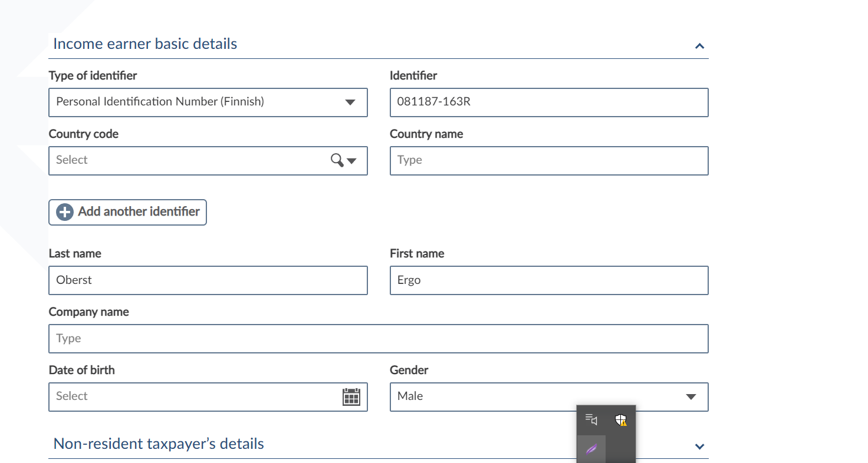Open the Gender dropdown showing Male
868x463 pixels.
coord(548,397)
